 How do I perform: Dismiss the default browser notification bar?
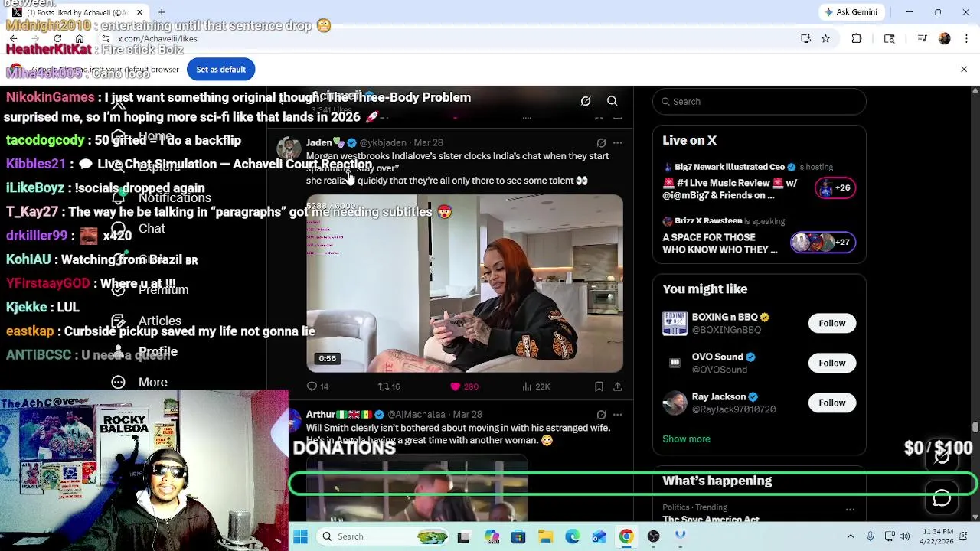coord(964,70)
